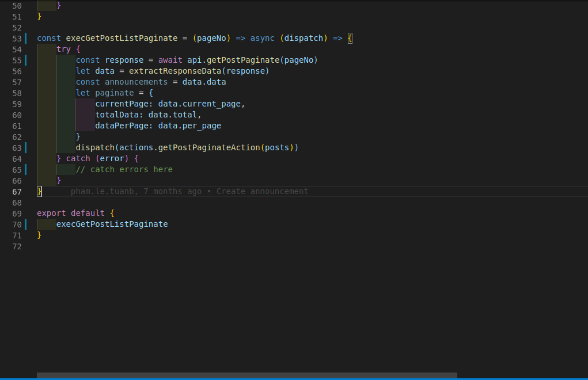Click the posts argument on line 63

(277, 147)
